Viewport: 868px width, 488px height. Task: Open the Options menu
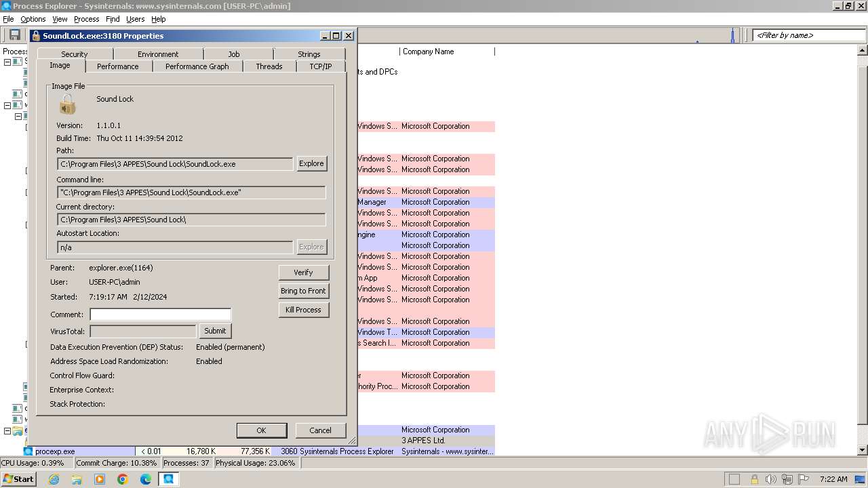[33, 19]
